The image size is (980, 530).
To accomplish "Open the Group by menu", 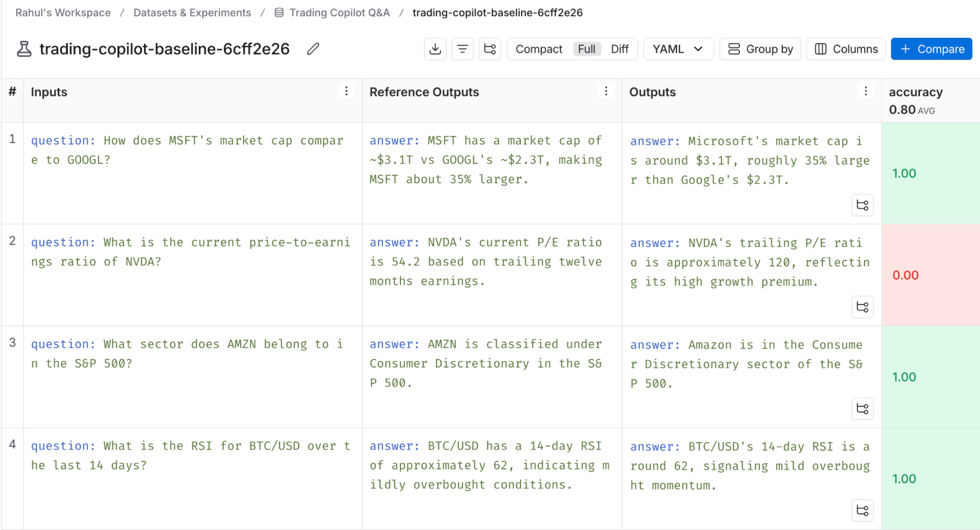I will tap(760, 49).
